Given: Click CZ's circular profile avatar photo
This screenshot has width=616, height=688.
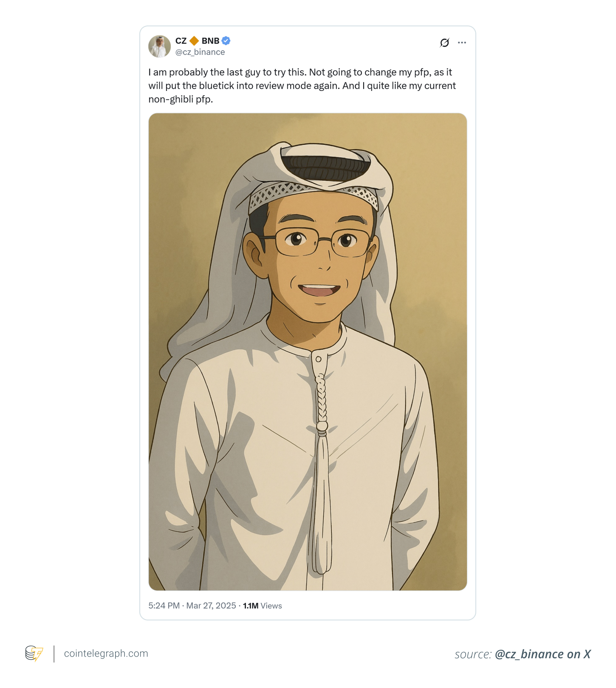Looking at the screenshot, I should (160, 45).
